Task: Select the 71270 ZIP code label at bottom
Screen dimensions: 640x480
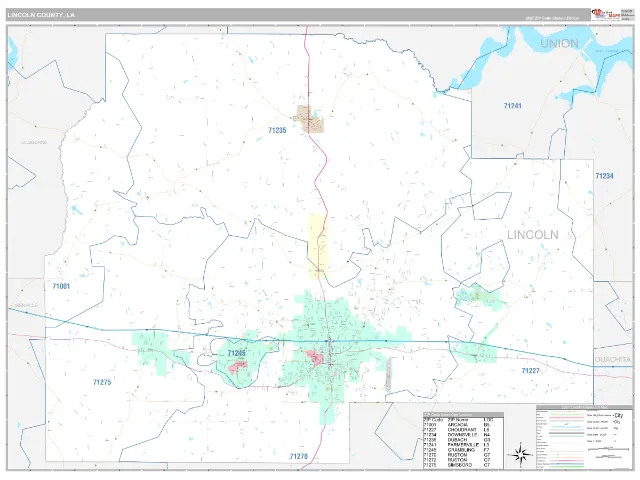Action: [299, 456]
